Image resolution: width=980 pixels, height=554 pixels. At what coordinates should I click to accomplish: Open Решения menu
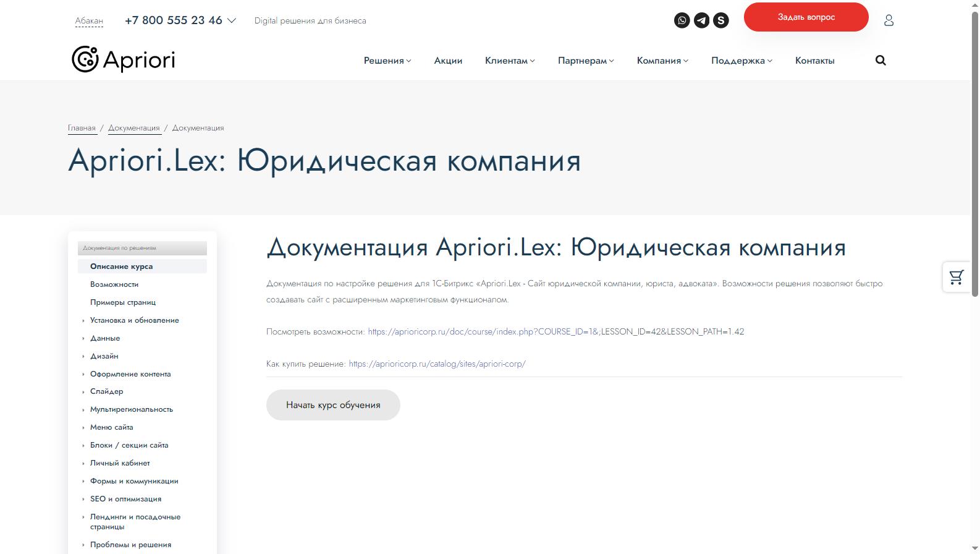tap(387, 61)
